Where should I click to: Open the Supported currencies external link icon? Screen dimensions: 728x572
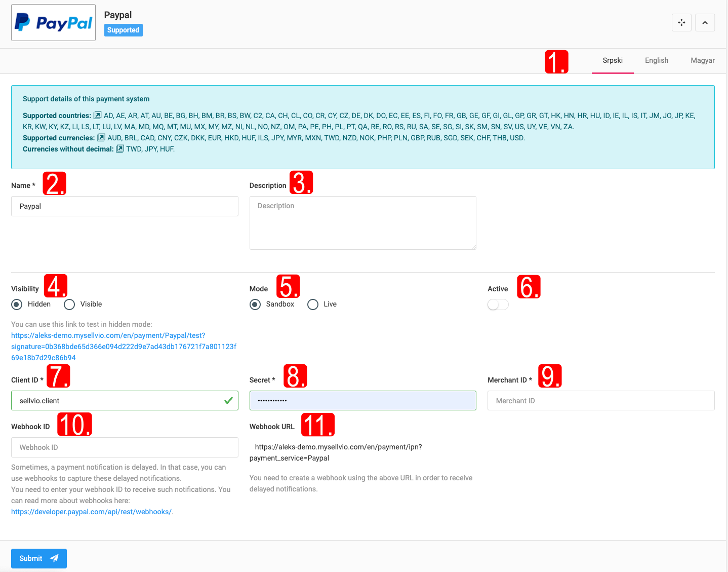point(101,138)
